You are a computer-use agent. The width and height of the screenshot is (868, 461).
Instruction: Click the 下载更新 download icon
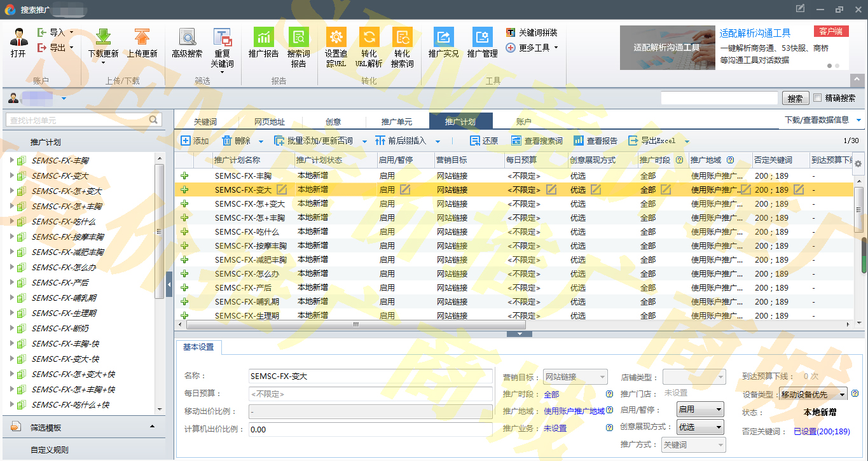[103, 37]
